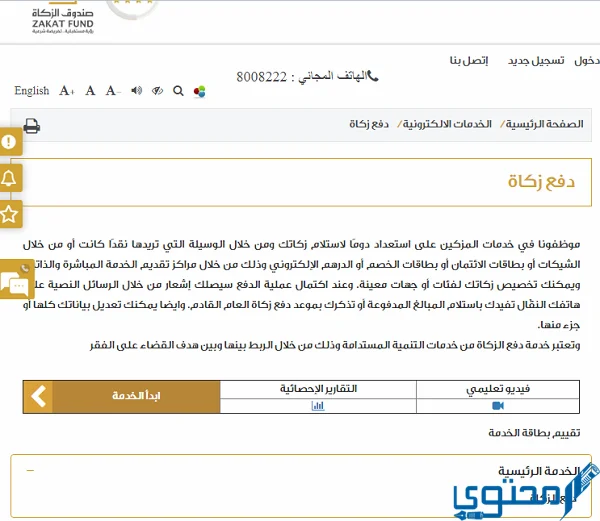Go to الخدمات الالكترونية breadcrumb

(x=447, y=124)
